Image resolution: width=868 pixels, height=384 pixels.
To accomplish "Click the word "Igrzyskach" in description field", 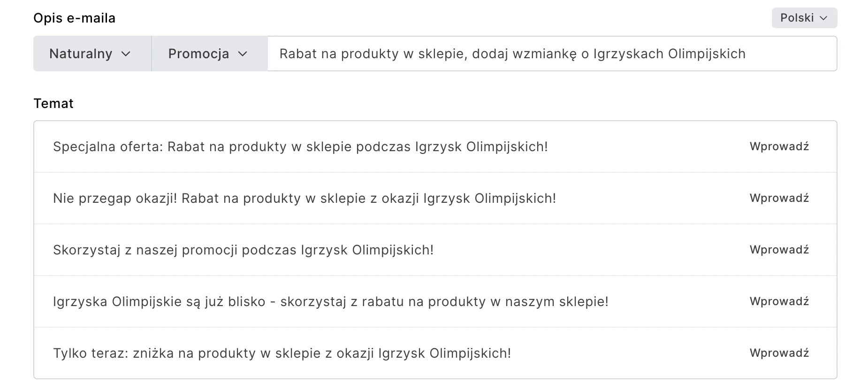I will click(628, 54).
